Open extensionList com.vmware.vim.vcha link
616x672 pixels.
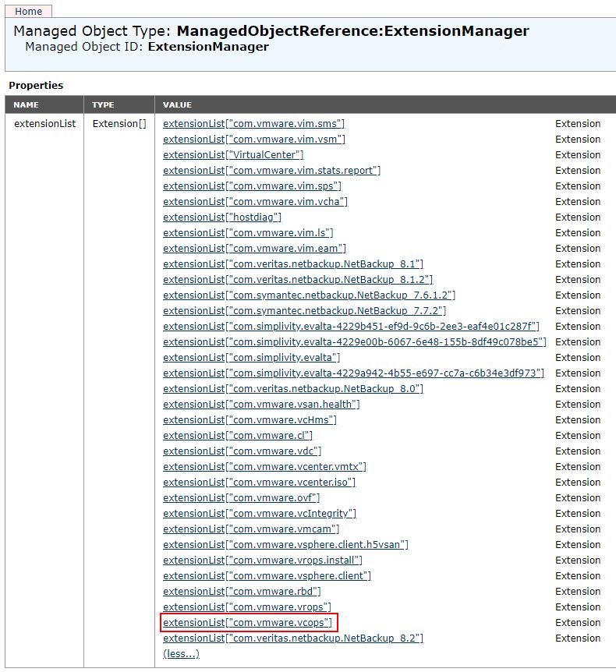pyautogui.click(x=256, y=201)
